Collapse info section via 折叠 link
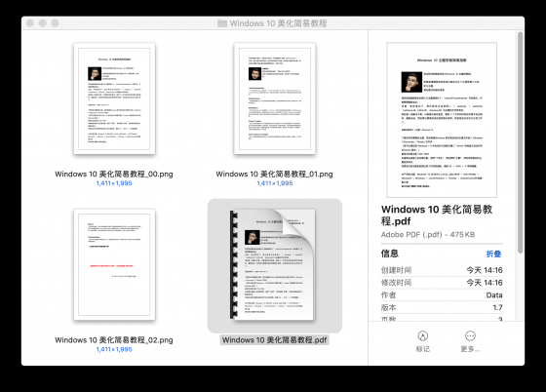 tap(493, 254)
